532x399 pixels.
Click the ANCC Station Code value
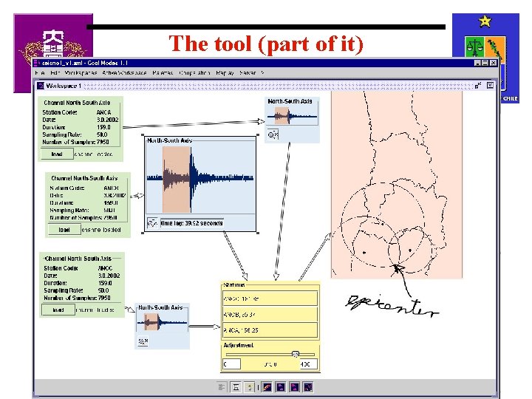coord(105,268)
